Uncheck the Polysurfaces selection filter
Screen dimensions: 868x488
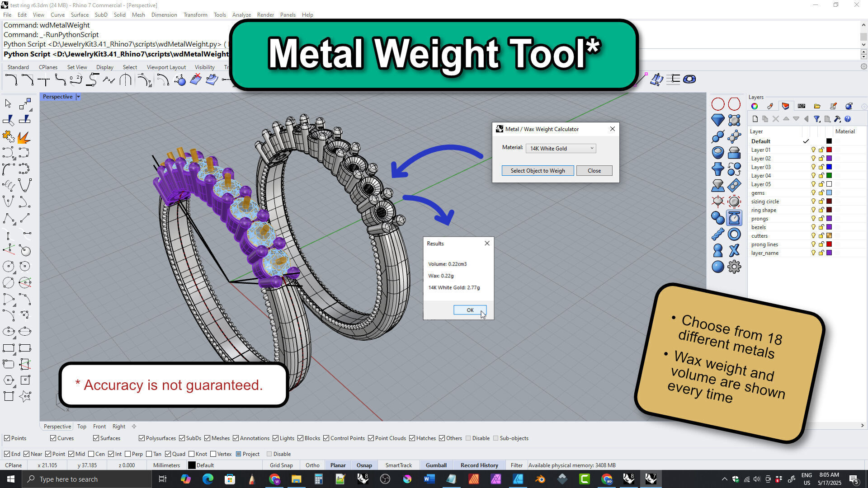(142, 438)
